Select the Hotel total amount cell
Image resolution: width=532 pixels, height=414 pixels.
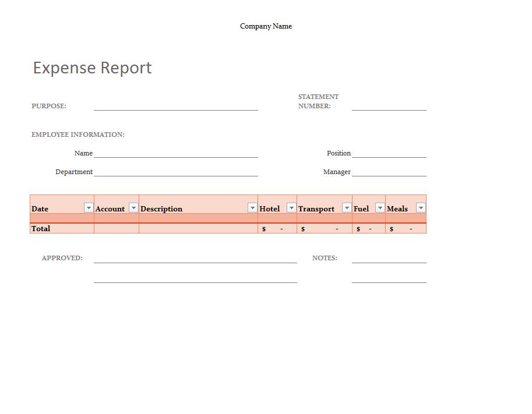click(277, 228)
